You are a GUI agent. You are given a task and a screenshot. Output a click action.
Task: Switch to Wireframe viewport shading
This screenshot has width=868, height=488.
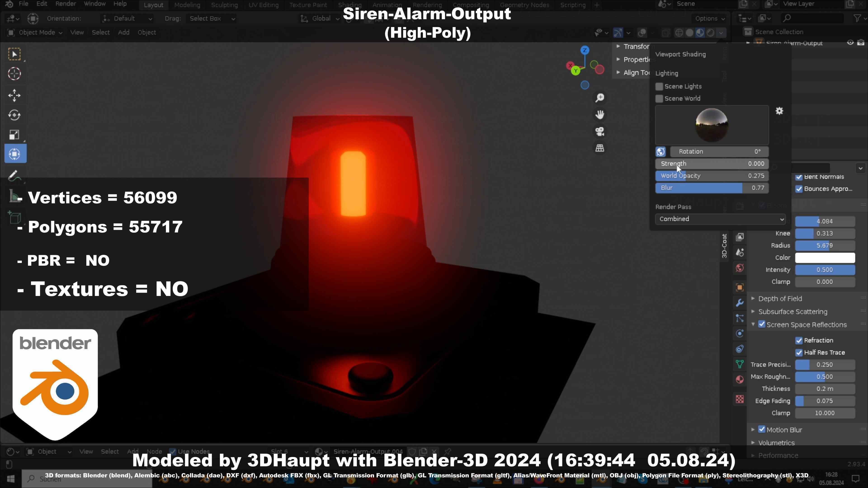(x=679, y=33)
